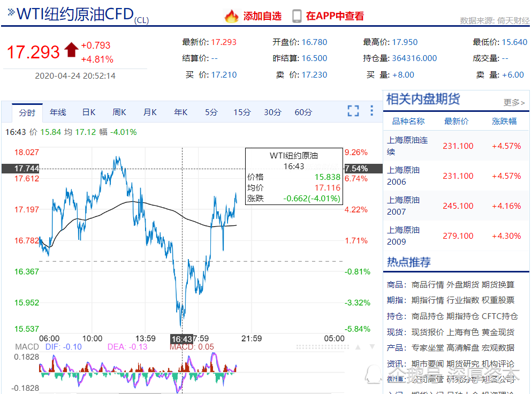Open the three-dot chart options menu
Viewport: 532px width, 394px height.
(x=372, y=111)
